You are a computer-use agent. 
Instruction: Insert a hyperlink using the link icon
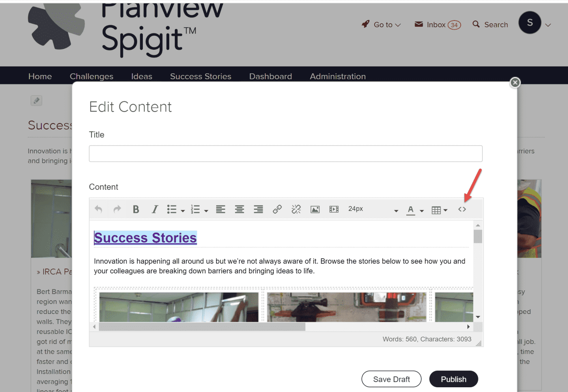(277, 209)
